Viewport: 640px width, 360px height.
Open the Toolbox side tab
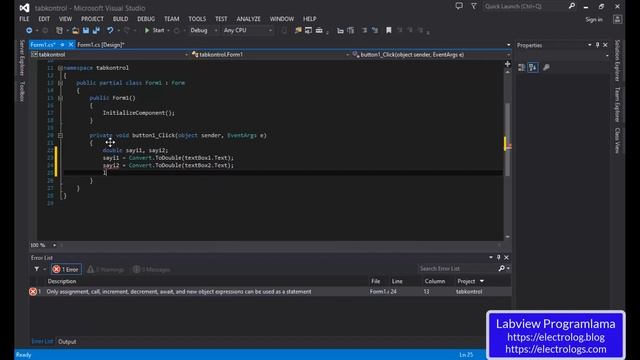coord(22,91)
